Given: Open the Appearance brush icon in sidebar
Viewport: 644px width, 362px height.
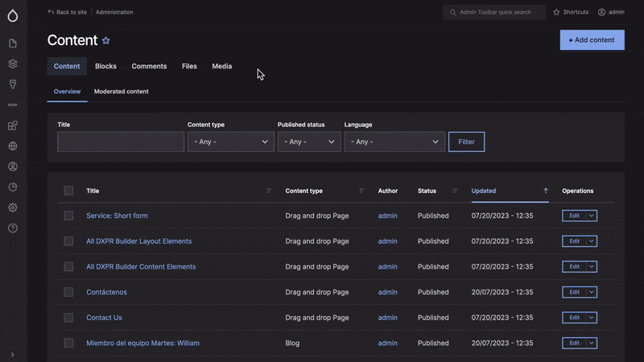Looking at the screenshot, I should pyautogui.click(x=12, y=84).
